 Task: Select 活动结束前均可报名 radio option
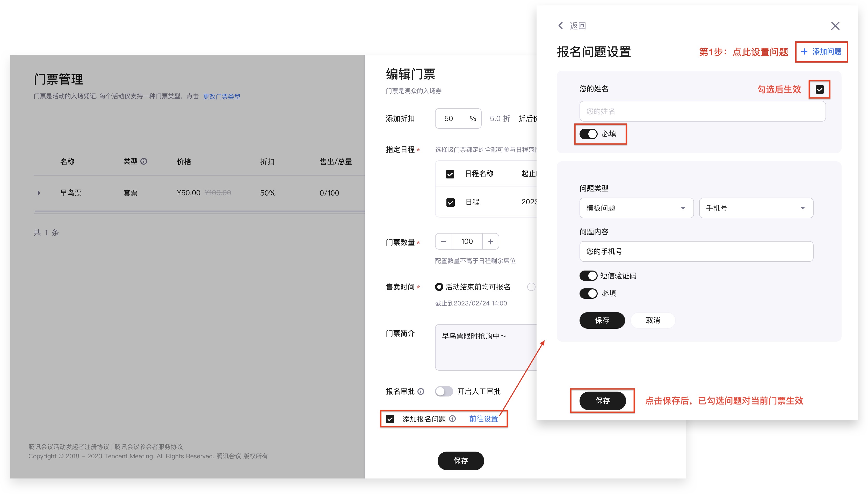click(439, 287)
